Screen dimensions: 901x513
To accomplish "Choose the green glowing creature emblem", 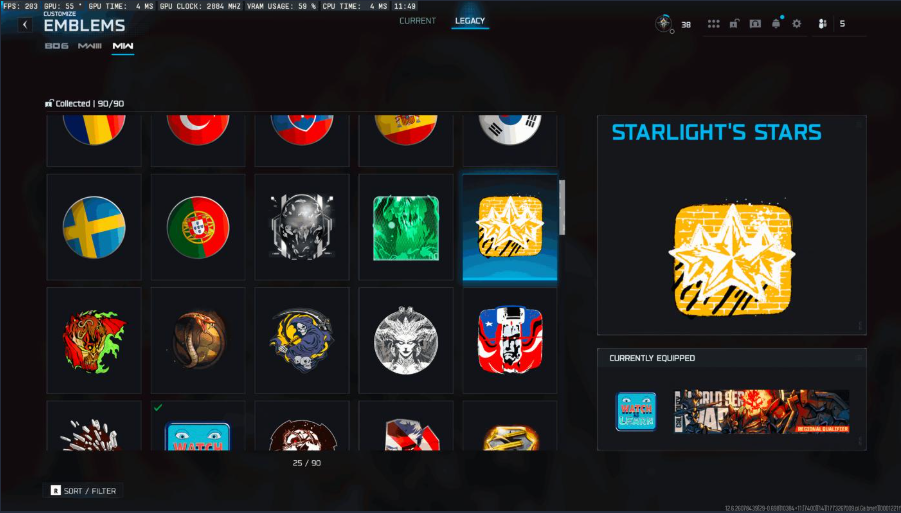I will tap(406, 227).
